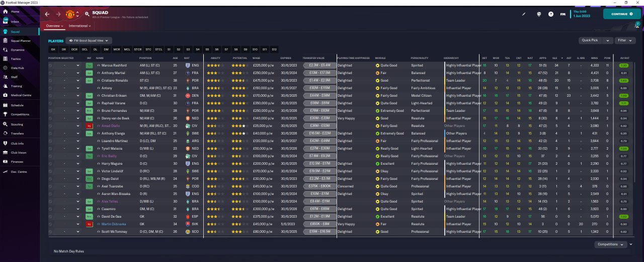Click Antony's transfer value £92M - £115M

coord(320,88)
